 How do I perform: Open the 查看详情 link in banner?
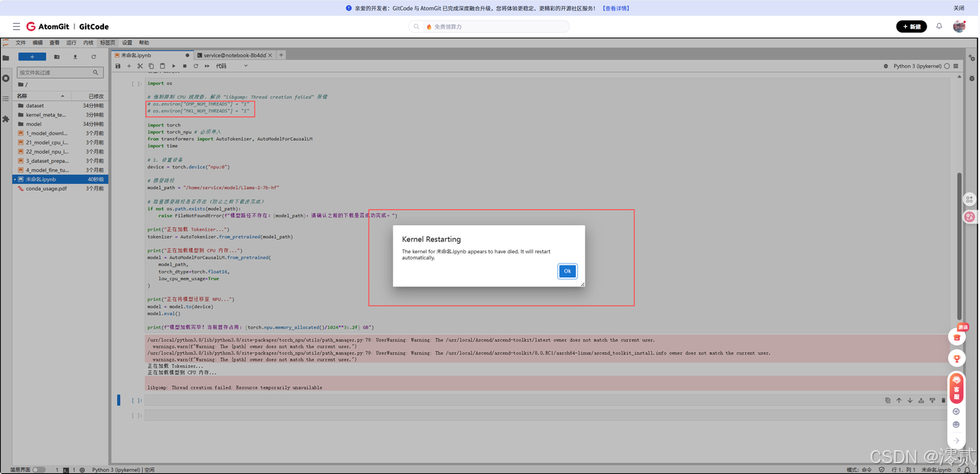616,8
